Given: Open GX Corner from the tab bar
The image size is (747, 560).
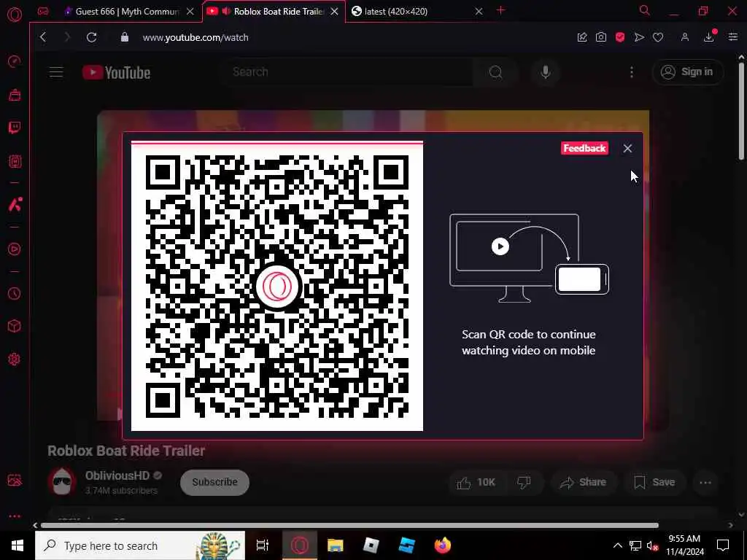Looking at the screenshot, I should 43,12.
